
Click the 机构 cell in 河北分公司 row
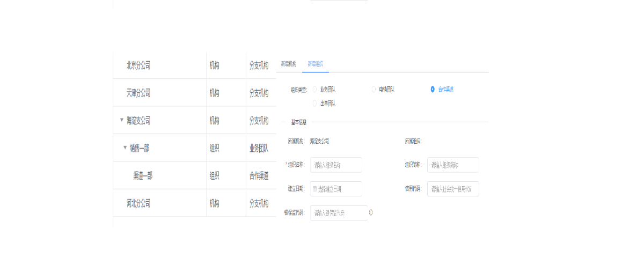click(215, 203)
